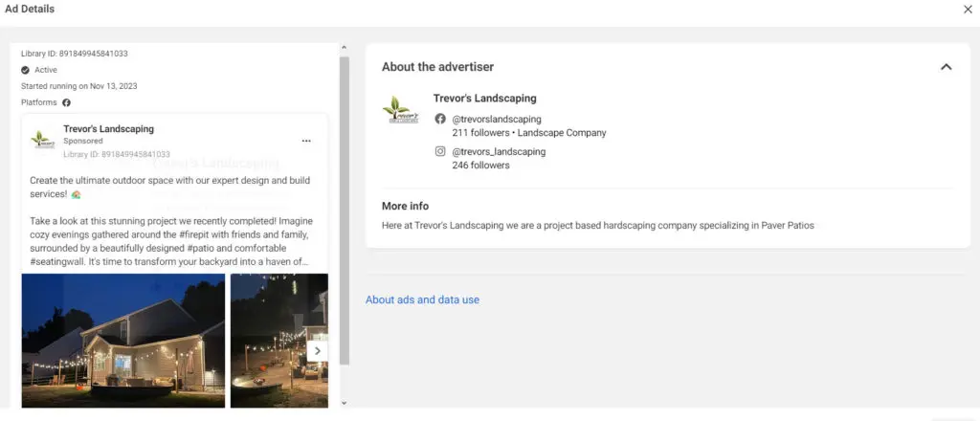Click the Trevor's Landscaping logo in ad post

[43, 140]
